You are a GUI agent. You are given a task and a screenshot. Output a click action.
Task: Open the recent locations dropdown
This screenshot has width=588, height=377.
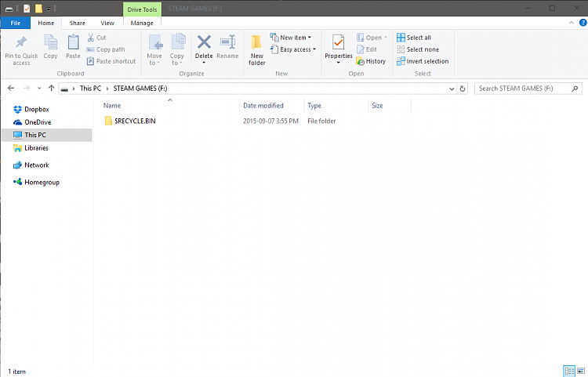pos(39,89)
